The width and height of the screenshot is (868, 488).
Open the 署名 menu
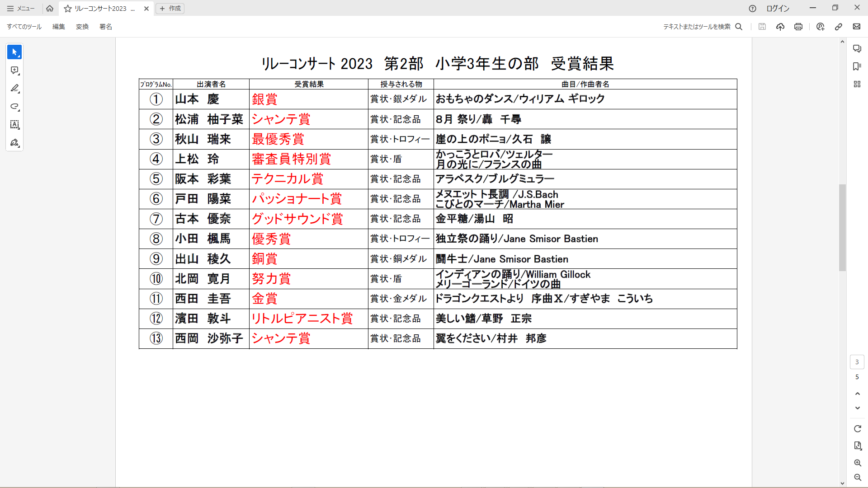tap(106, 27)
